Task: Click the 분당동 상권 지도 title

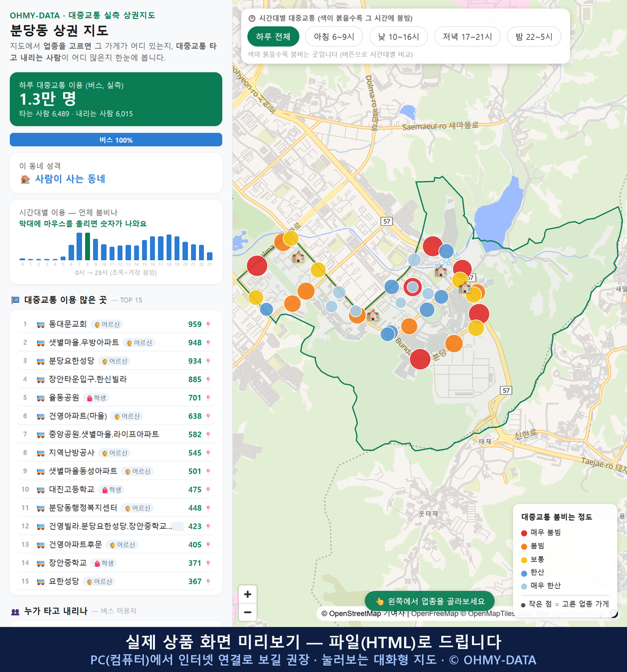Action: 59,31
